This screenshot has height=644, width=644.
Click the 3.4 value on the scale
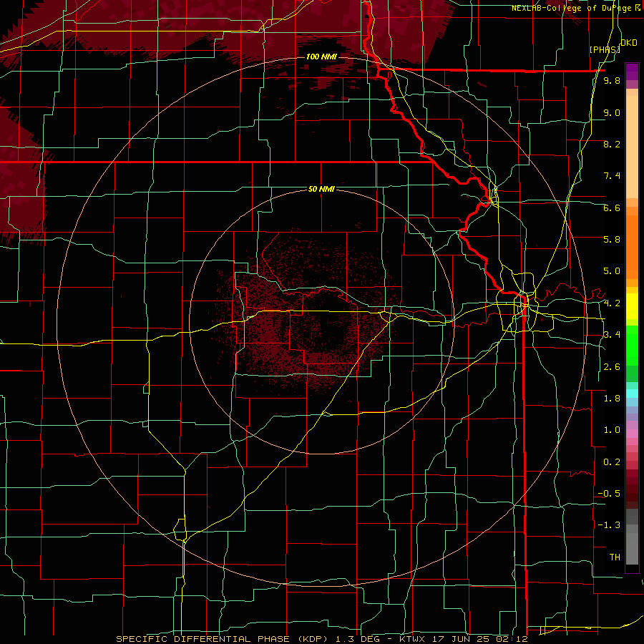pyautogui.click(x=612, y=335)
